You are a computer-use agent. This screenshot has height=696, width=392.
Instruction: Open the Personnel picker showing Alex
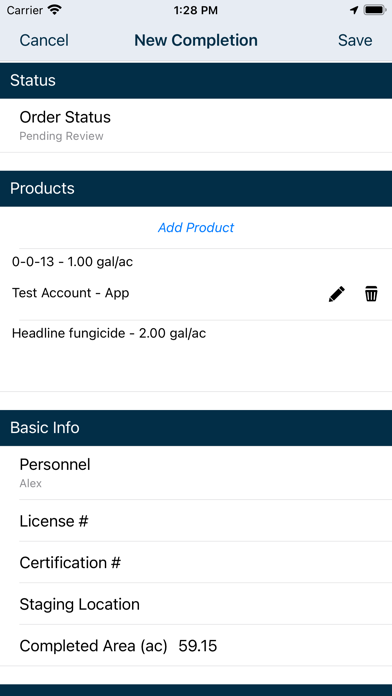tap(196, 473)
